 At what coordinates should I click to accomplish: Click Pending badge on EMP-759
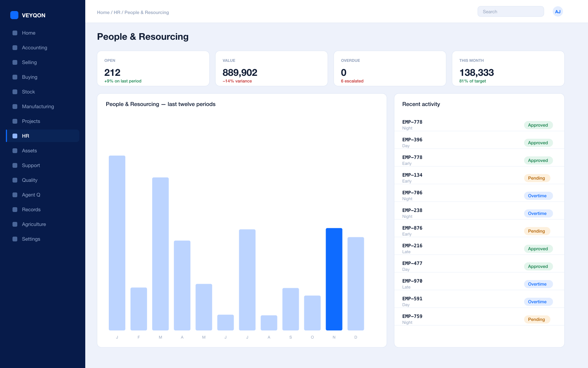click(537, 319)
